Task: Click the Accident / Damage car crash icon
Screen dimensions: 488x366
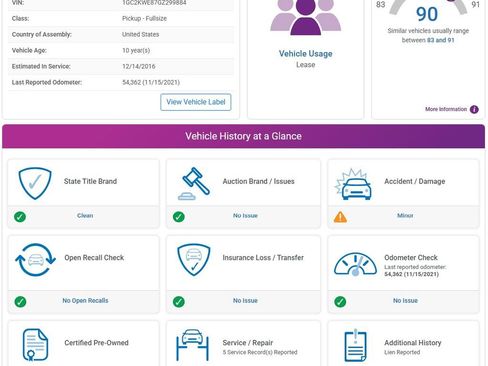Action: click(353, 184)
